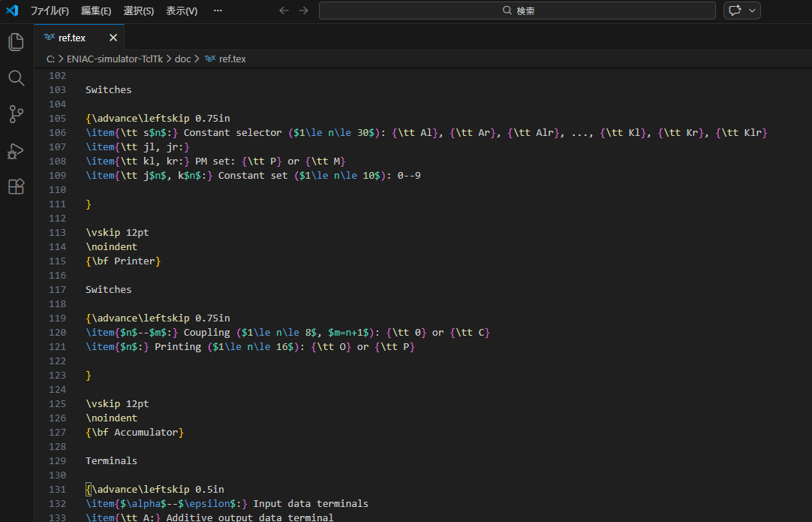Expand the chat dropdown arrow
The height and width of the screenshot is (522, 812).
752,11
